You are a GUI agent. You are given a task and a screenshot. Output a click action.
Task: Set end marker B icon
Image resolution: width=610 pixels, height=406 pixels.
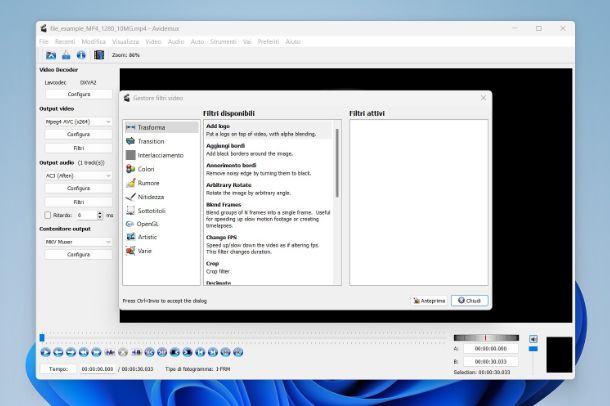(136, 352)
